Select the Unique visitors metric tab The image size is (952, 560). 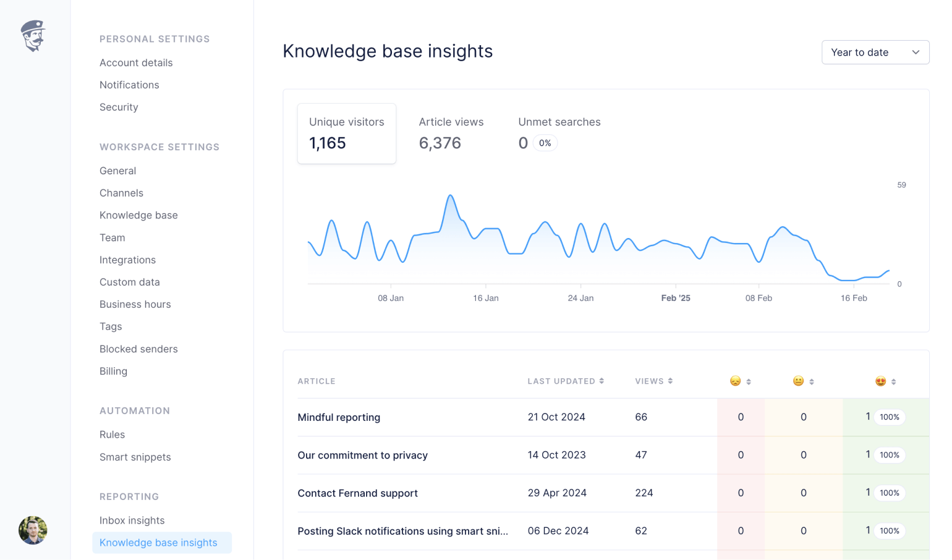point(346,134)
